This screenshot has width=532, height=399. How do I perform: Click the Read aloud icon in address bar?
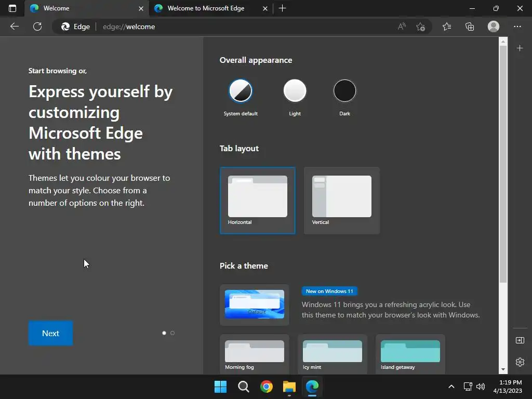(402, 26)
